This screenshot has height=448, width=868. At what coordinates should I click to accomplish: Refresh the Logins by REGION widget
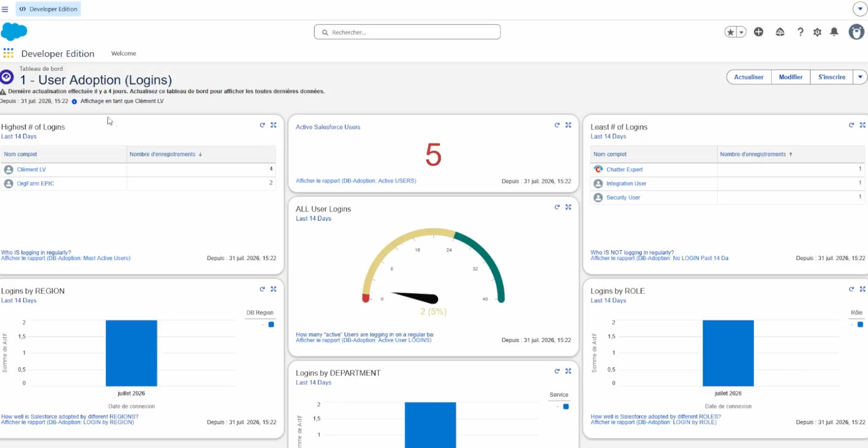[262, 289]
